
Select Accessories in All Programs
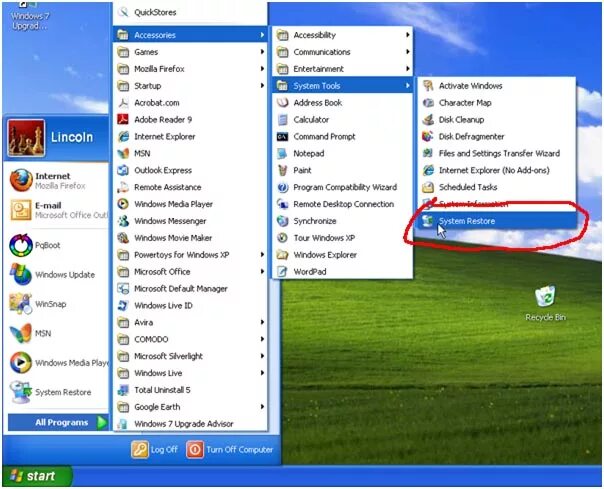click(x=191, y=35)
